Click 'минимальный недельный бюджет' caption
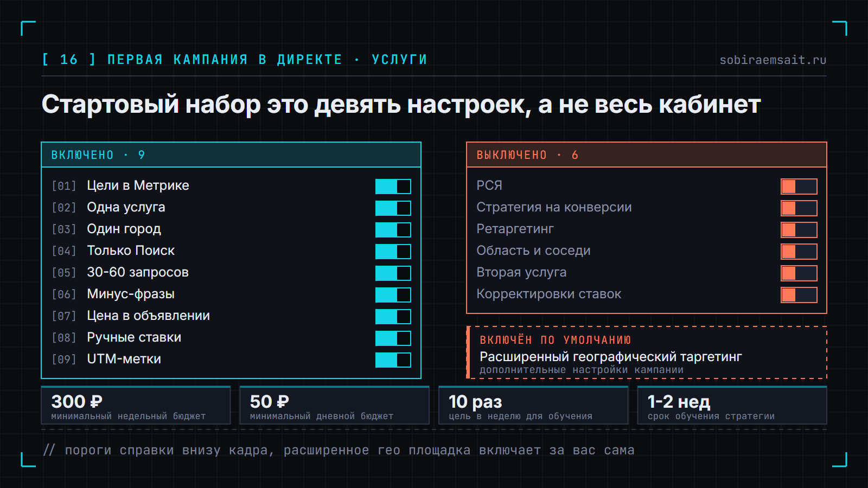Viewport: 868px width, 488px height. tap(129, 416)
